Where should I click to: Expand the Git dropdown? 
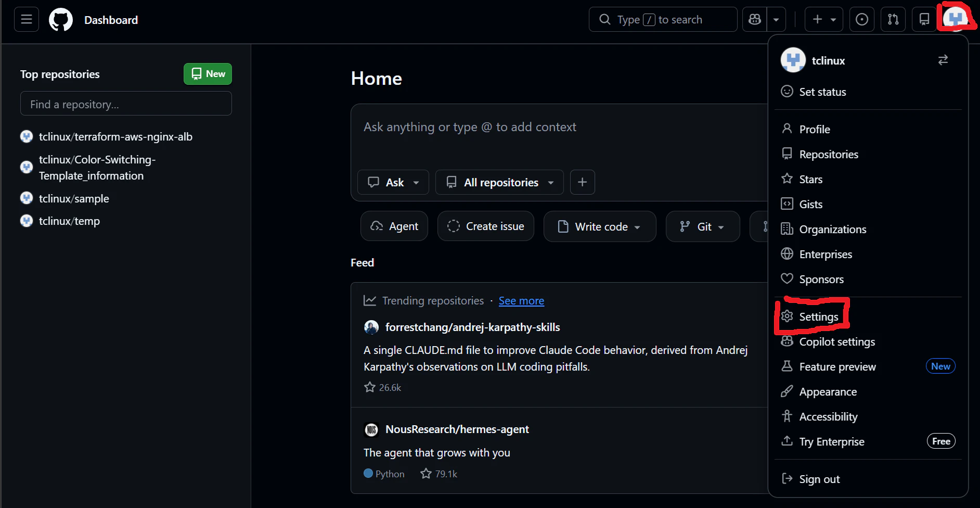click(703, 226)
